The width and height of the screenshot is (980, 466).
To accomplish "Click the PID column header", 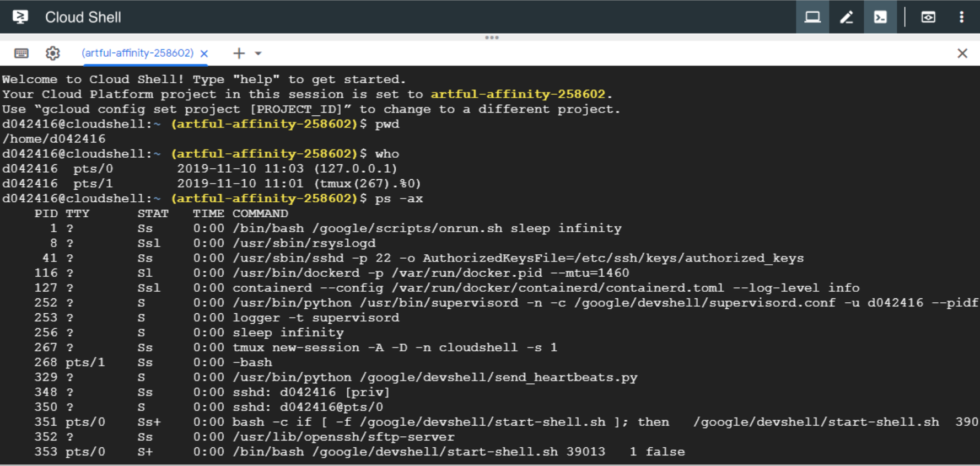I will coord(46,213).
